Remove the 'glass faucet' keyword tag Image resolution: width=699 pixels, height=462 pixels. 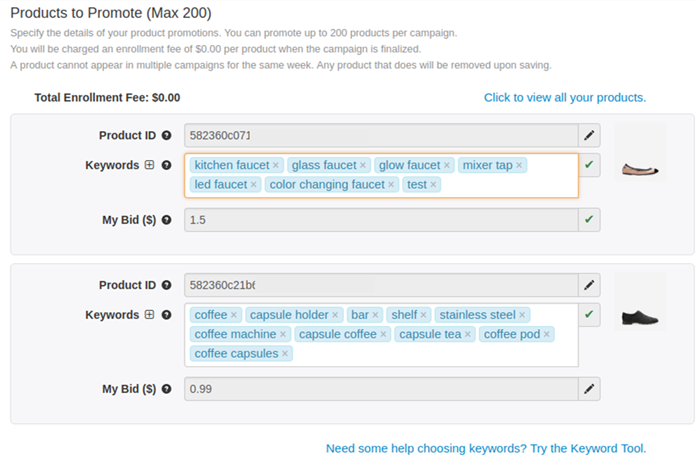[363, 165]
